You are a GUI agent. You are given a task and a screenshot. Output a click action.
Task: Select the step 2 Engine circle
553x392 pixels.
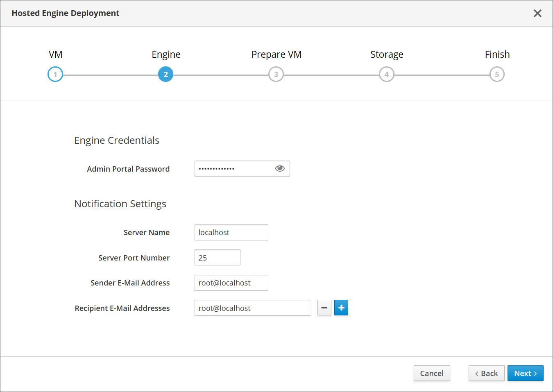tap(165, 74)
